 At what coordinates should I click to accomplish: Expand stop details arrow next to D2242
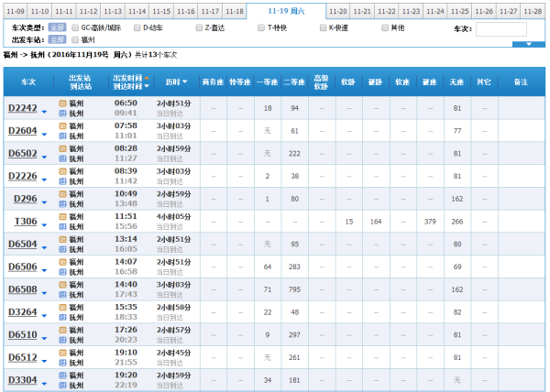coord(45,110)
